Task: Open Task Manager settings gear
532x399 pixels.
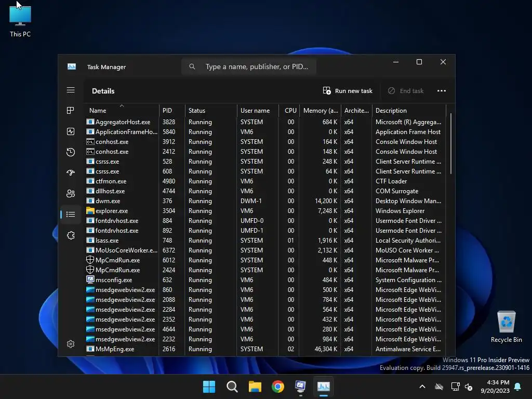Action: (x=71, y=344)
